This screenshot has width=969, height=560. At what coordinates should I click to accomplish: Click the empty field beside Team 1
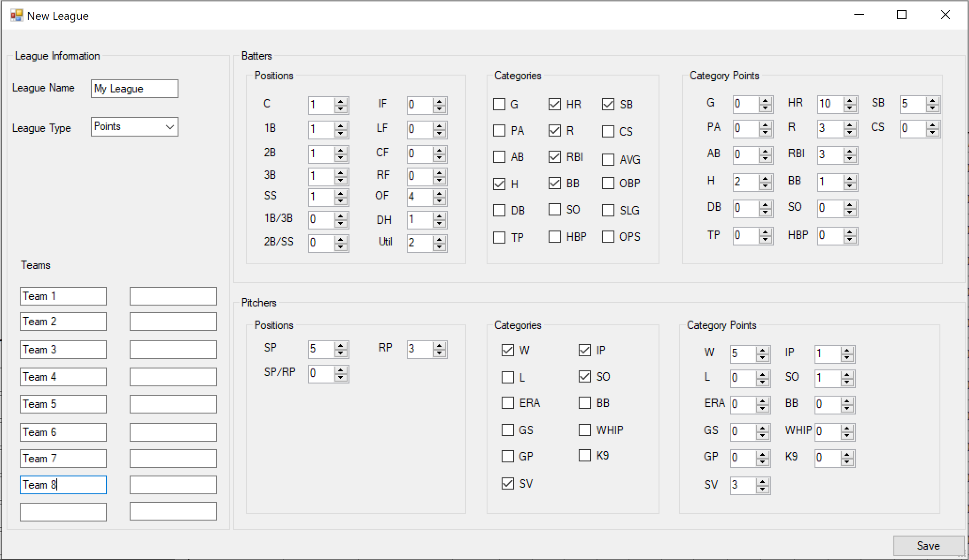(173, 296)
